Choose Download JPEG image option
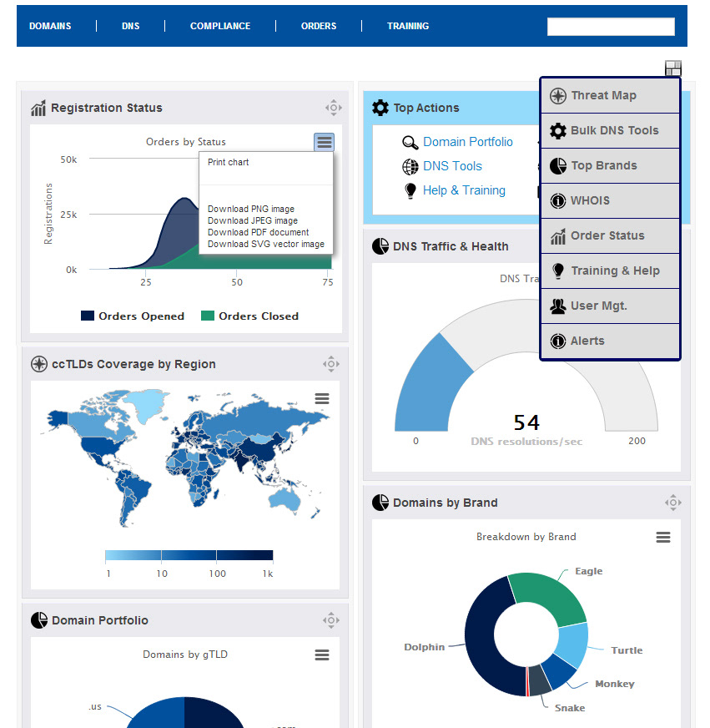This screenshot has width=710, height=728. 253,220
